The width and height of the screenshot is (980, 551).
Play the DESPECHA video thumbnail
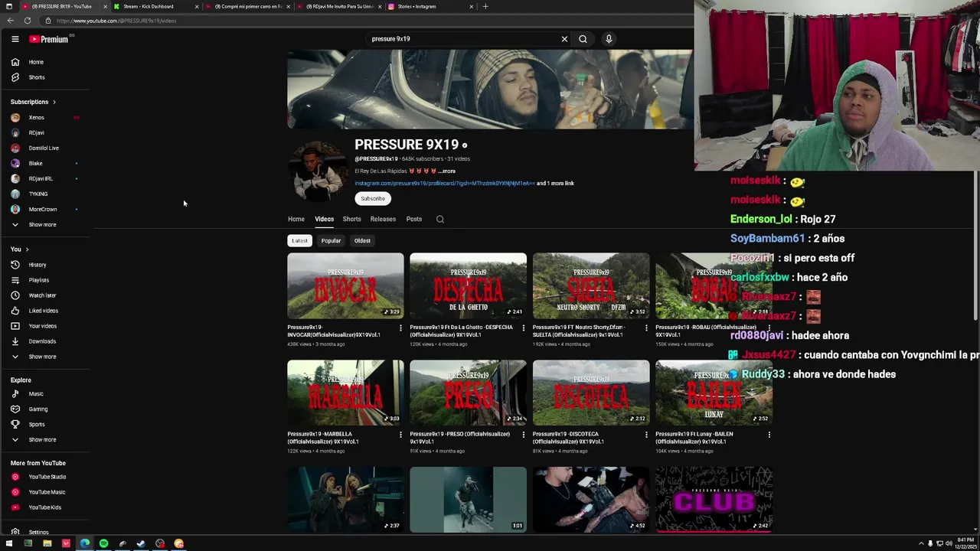coord(468,285)
